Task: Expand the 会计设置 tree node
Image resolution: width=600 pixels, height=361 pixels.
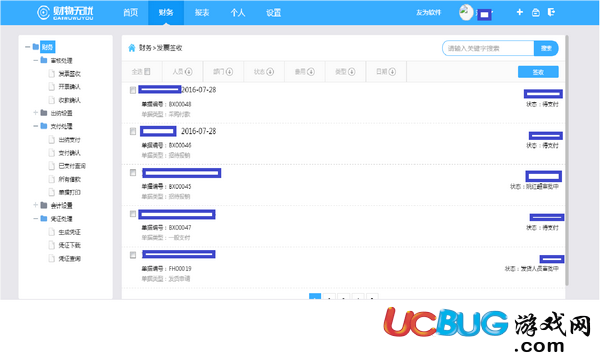Action: coord(36,205)
